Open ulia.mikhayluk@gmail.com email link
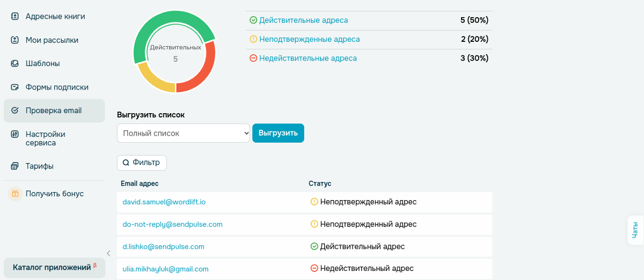This screenshot has height=280, width=644. (x=165, y=269)
